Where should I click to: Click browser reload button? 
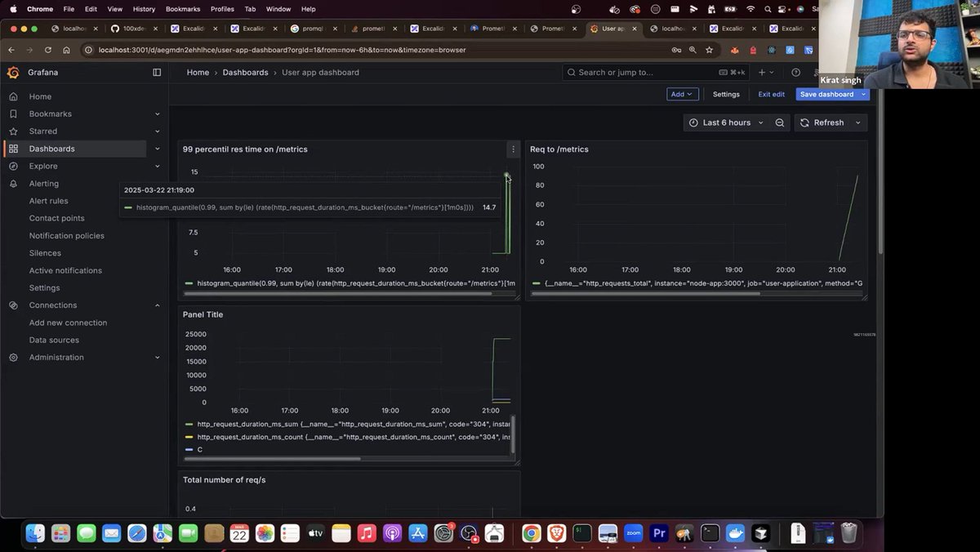coord(48,50)
